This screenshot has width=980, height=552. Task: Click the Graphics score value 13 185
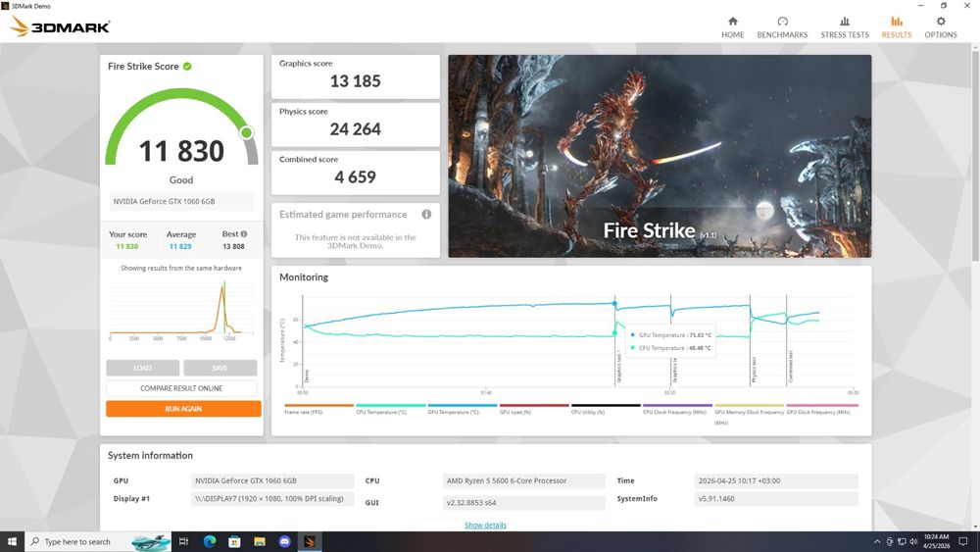[355, 80]
